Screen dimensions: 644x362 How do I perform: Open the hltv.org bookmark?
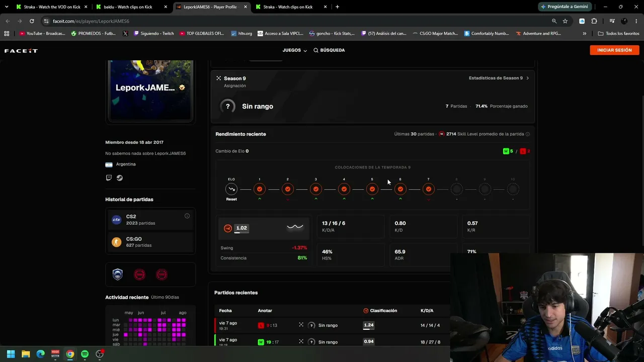[242, 34]
